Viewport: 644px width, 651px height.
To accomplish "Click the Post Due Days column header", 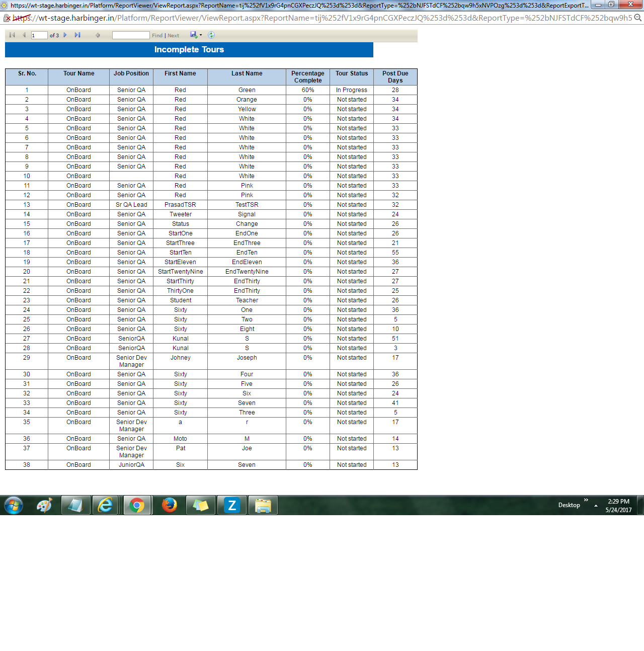I will point(395,77).
